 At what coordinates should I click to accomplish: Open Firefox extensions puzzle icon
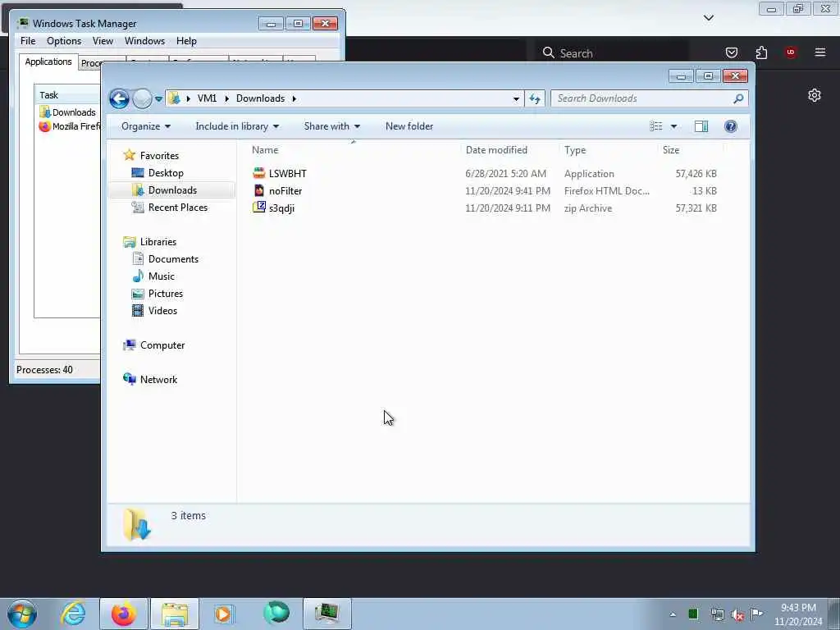click(x=761, y=52)
